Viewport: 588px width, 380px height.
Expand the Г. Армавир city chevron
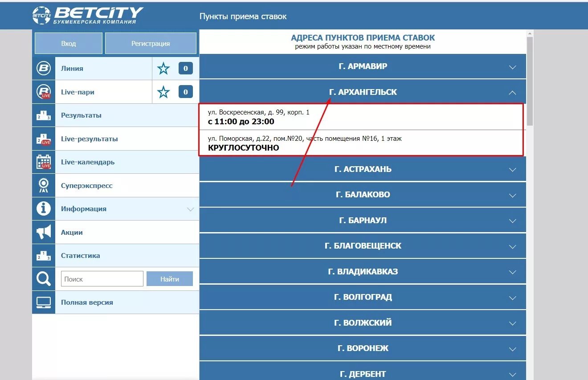pyautogui.click(x=512, y=67)
